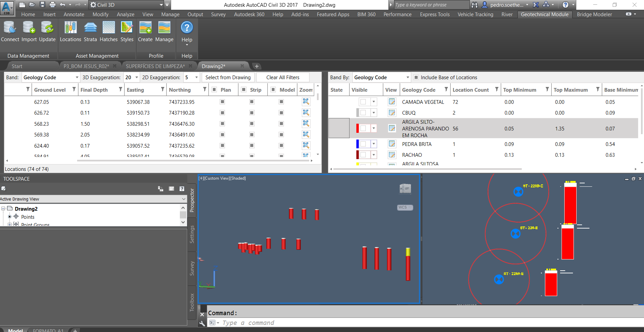Click the Select from Drawing button

tap(228, 78)
